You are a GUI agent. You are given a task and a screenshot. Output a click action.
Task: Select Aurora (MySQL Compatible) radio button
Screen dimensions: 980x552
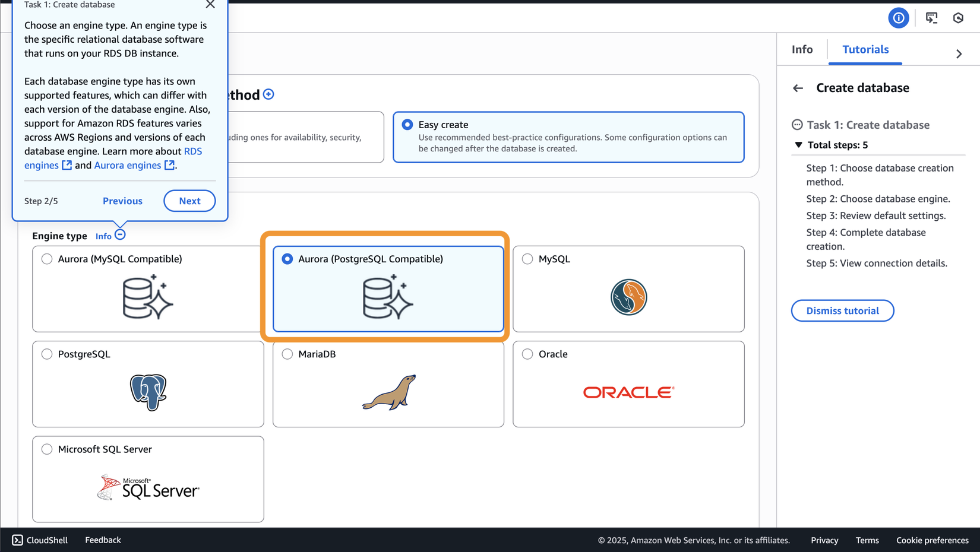click(47, 259)
